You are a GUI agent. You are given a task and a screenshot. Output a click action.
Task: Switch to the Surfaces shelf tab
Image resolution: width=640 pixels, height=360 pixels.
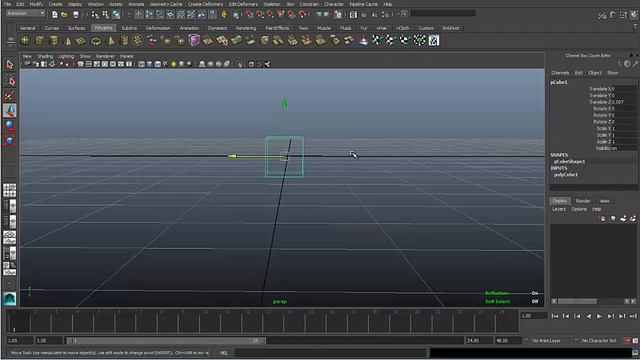[x=76, y=28]
